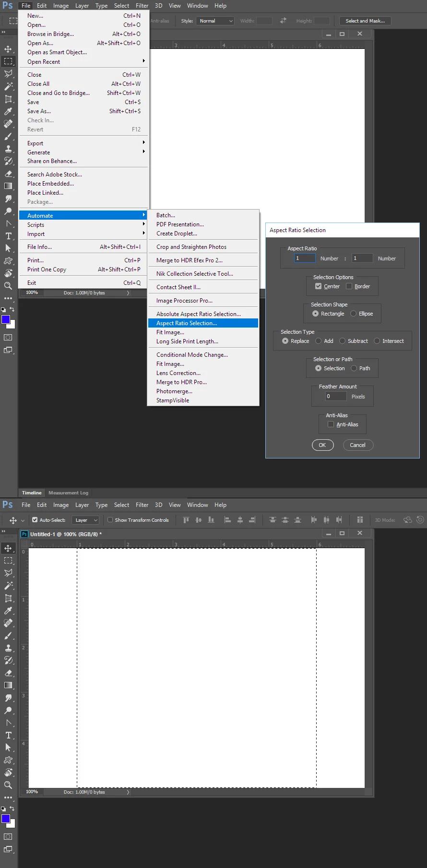The image size is (427, 868).
Task: Toggle Quick Mask mode in Untitled-1 window
Action: 8,836
